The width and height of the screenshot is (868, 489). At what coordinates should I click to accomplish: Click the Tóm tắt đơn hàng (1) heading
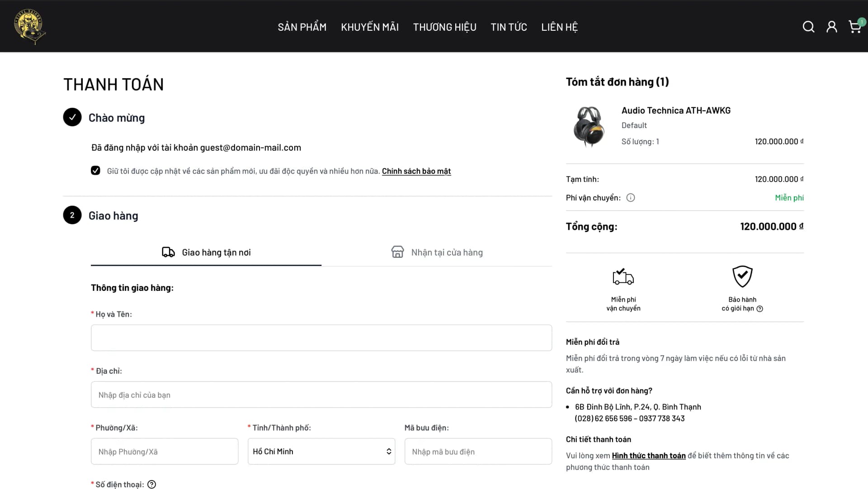617,82
